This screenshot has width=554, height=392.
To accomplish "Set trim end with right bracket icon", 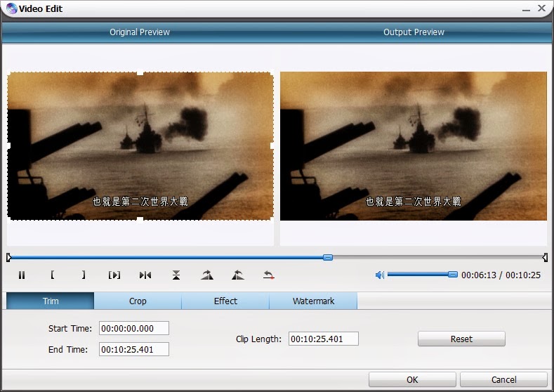I will tap(84, 275).
